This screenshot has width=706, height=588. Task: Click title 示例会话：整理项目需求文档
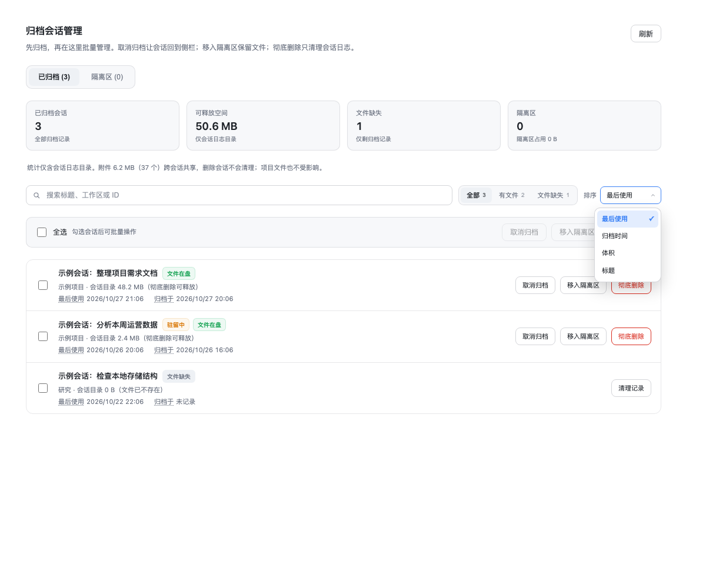click(108, 273)
